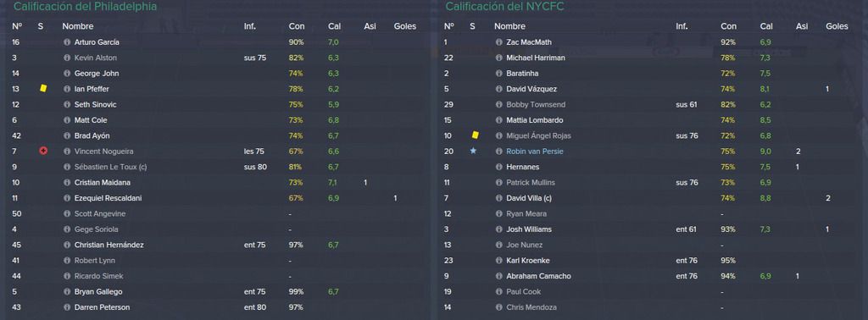Image resolution: width=868 pixels, height=320 pixels.
Task: Sort NYCFC table by Con column
Action: pyautogui.click(x=728, y=26)
